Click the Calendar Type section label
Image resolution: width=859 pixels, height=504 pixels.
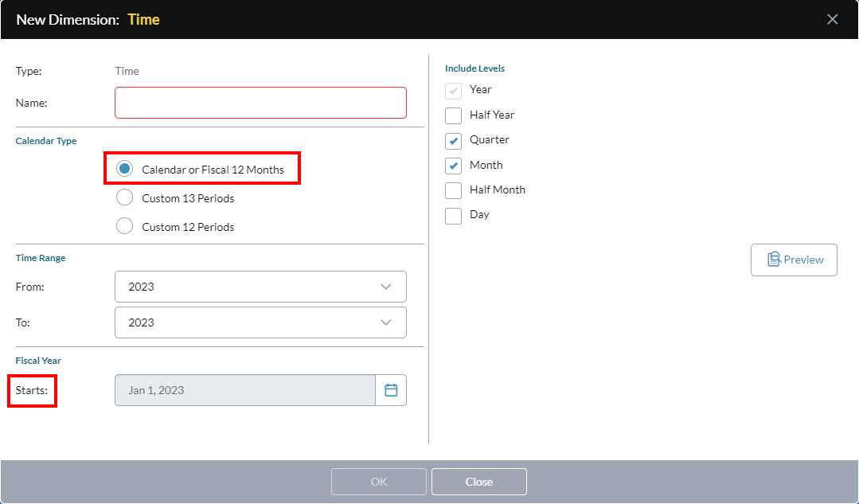46,141
